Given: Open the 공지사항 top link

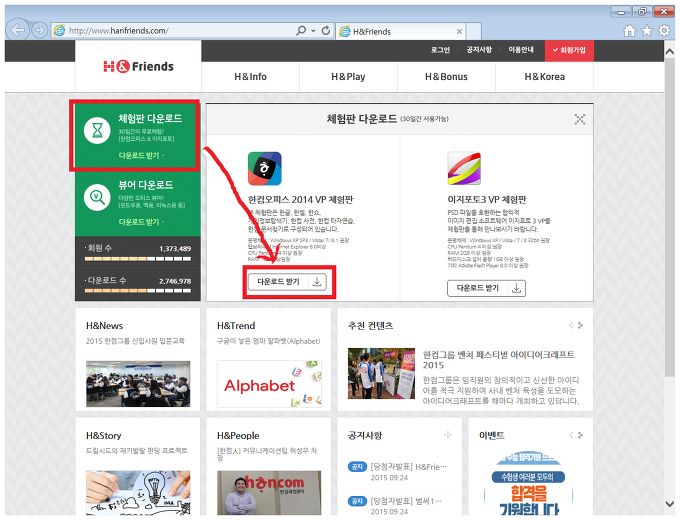Looking at the screenshot, I should 479,50.
